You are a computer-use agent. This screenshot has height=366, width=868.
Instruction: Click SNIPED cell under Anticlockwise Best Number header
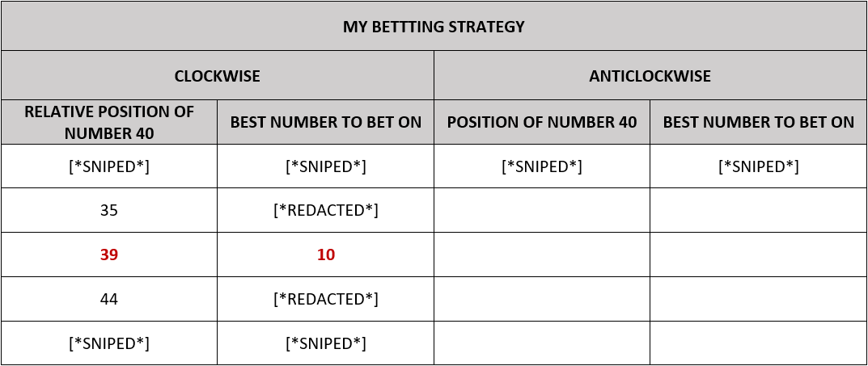pos(758,166)
